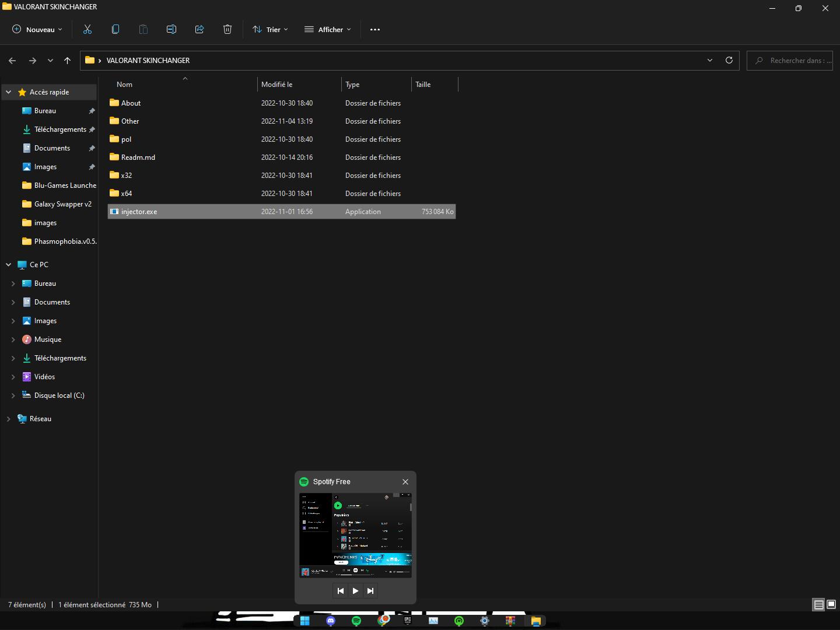Viewport: 840px width, 630px height.
Task: Select the Galaxy Swapper v2 quick access folder
Action: 62,204
